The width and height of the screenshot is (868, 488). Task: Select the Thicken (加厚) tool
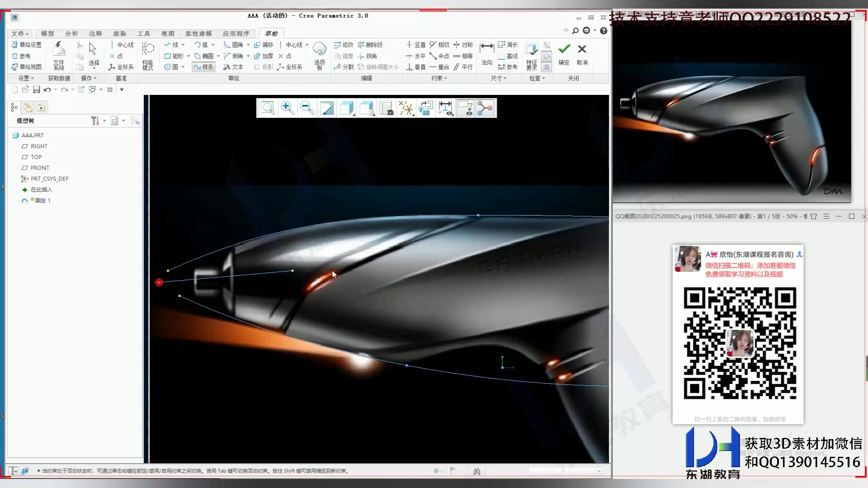[264, 56]
